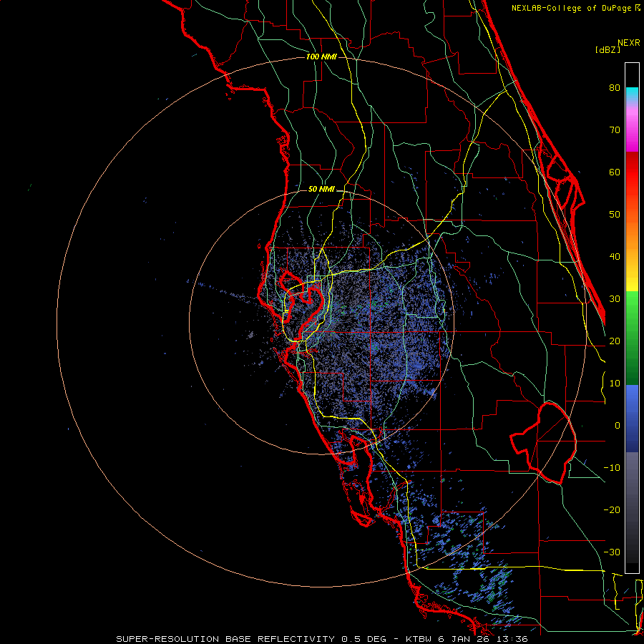Click the bright green segment of the color bar
Viewport: 644px width, 644px height.
pyautogui.click(x=632, y=303)
